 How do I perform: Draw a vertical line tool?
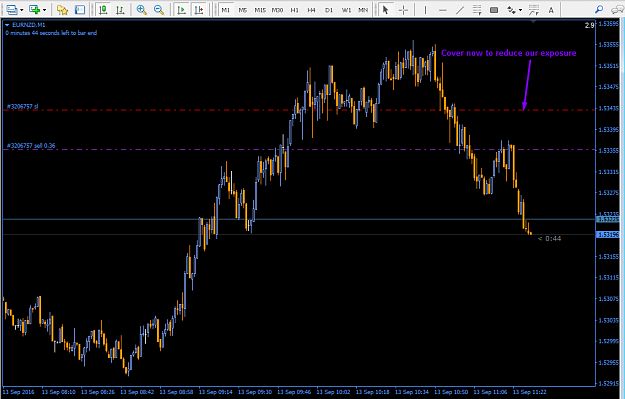click(425, 10)
